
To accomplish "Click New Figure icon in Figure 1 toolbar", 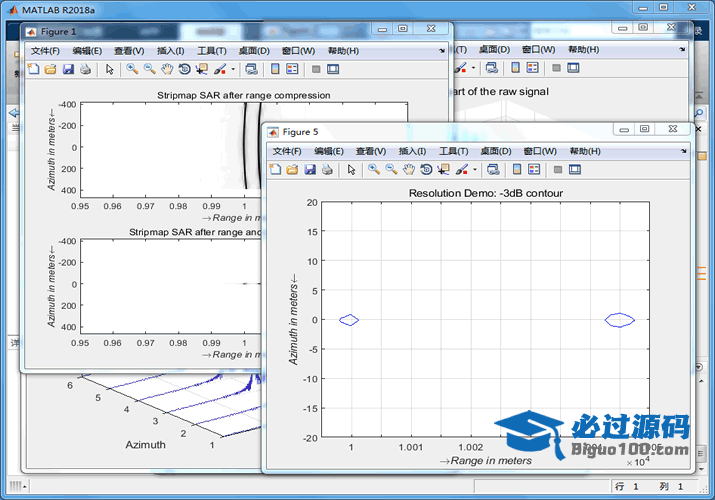I will point(33,69).
